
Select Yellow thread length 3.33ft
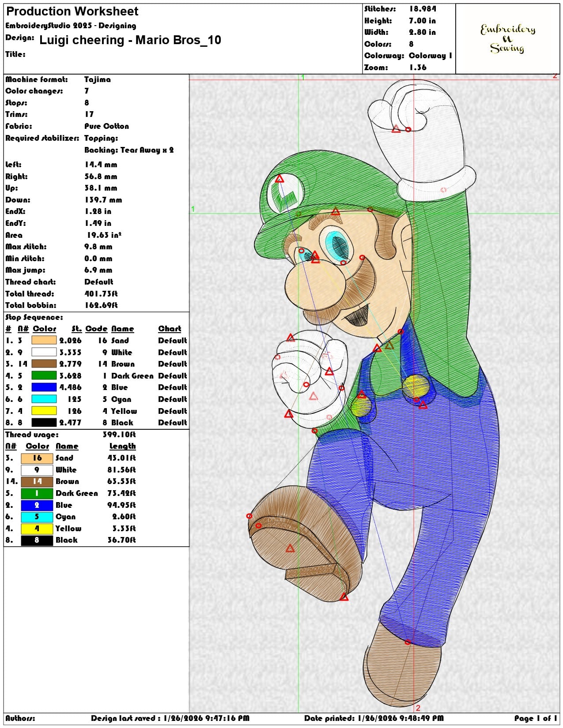pos(124,529)
